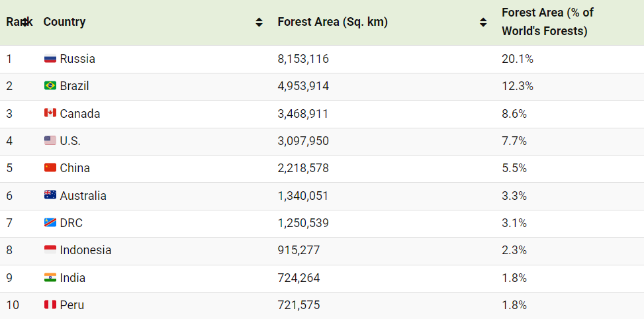
Task: Click the China flag icon
Action: (50, 168)
